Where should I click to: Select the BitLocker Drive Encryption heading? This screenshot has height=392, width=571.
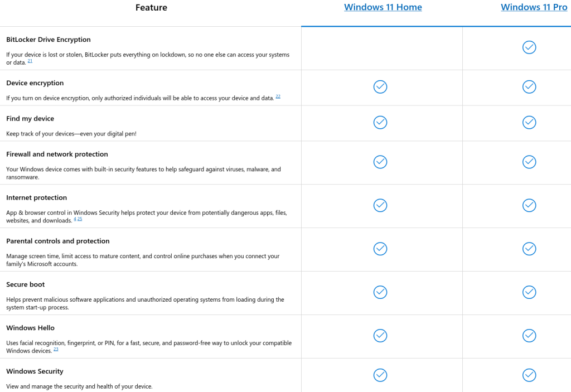pos(49,40)
